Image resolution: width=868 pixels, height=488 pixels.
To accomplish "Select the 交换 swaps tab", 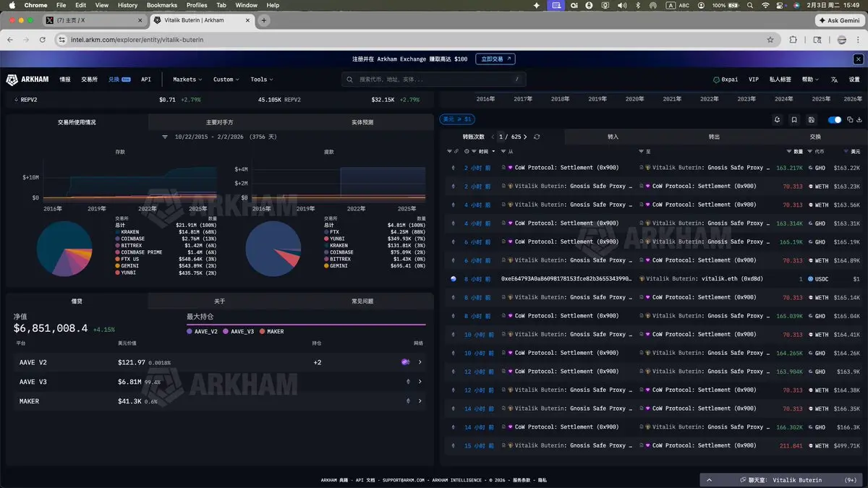I will [815, 137].
